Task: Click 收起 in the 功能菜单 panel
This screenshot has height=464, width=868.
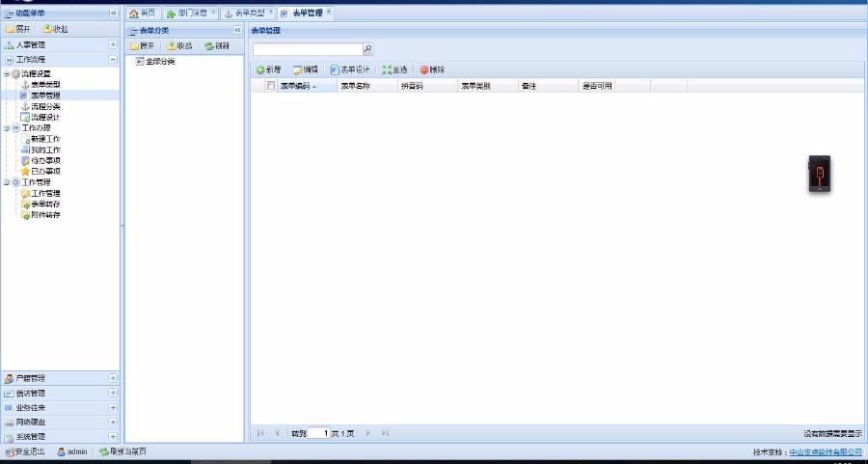Action: [x=55, y=29]
